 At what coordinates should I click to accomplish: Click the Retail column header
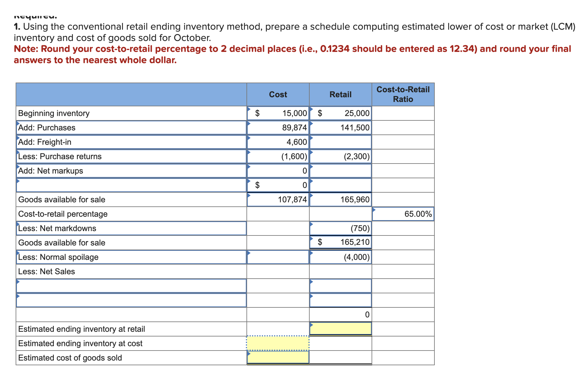click(340, 94)
